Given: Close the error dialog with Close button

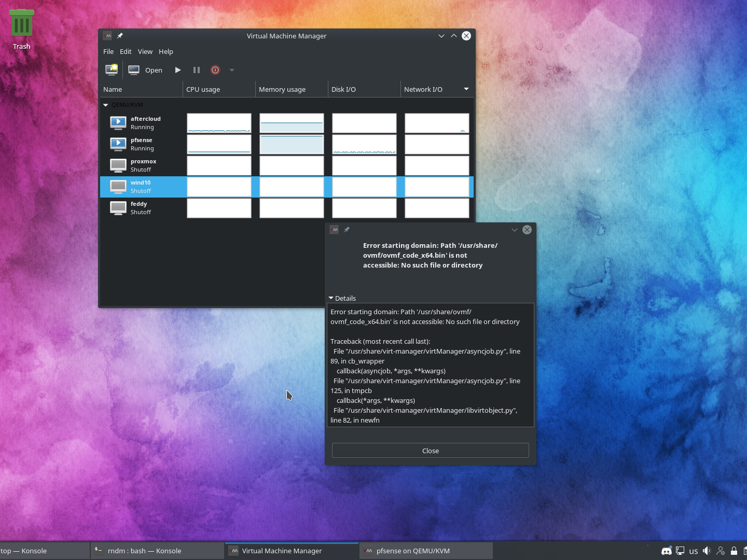Looking at the screenshot, I should (430, 451).
